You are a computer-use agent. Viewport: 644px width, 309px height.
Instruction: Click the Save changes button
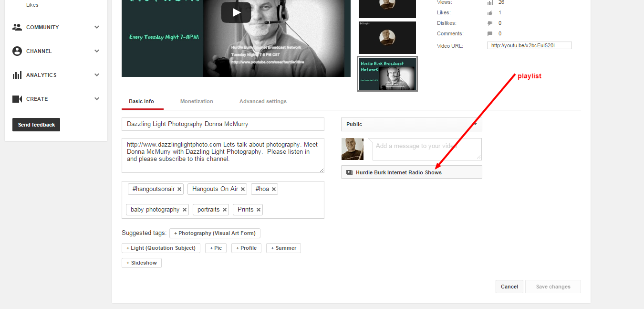553,287
